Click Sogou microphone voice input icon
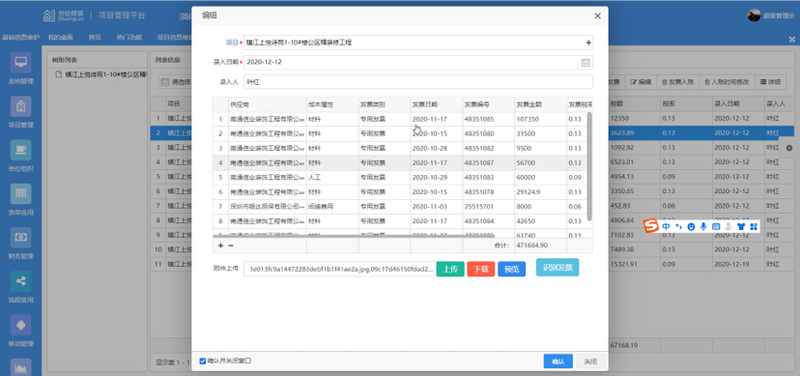800x376 pixels. point(704,227)
